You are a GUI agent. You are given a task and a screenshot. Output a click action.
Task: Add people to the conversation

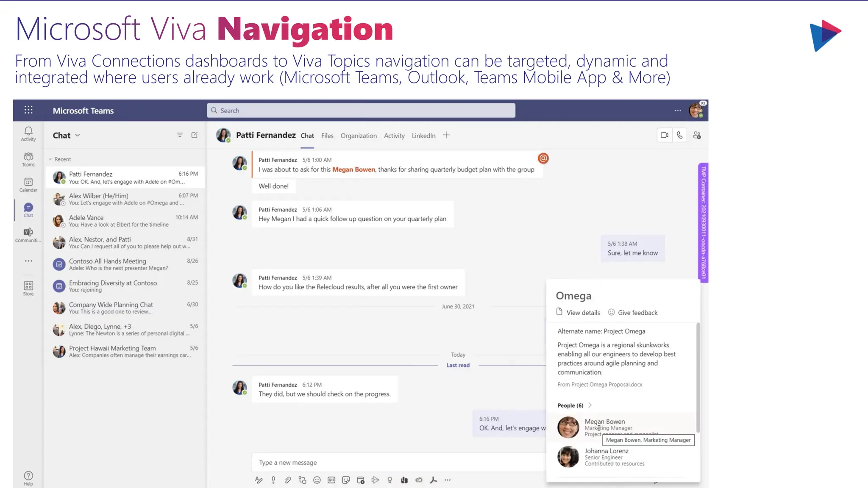pos(697,135)
